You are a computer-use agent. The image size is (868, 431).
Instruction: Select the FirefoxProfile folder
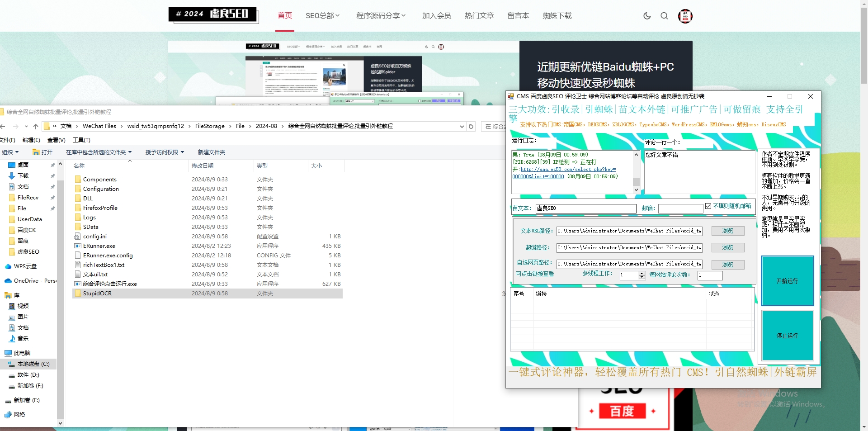click(x=100, y=208)
